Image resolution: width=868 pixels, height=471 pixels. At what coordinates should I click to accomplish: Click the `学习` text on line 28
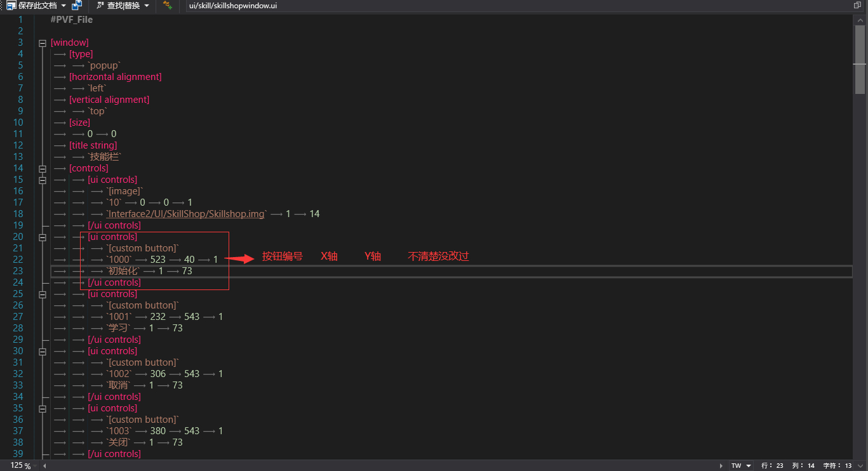(x=118, y=328)
